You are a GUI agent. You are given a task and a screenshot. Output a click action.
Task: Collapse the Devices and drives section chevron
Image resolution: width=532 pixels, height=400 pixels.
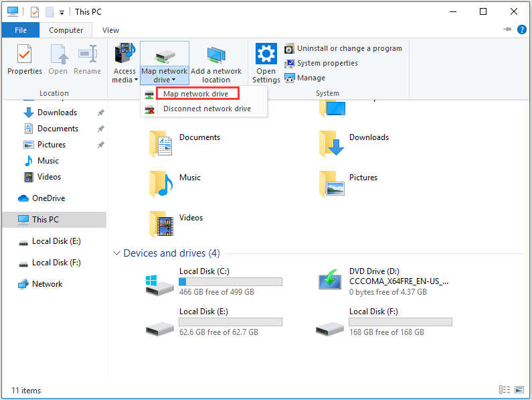(116, 253)
